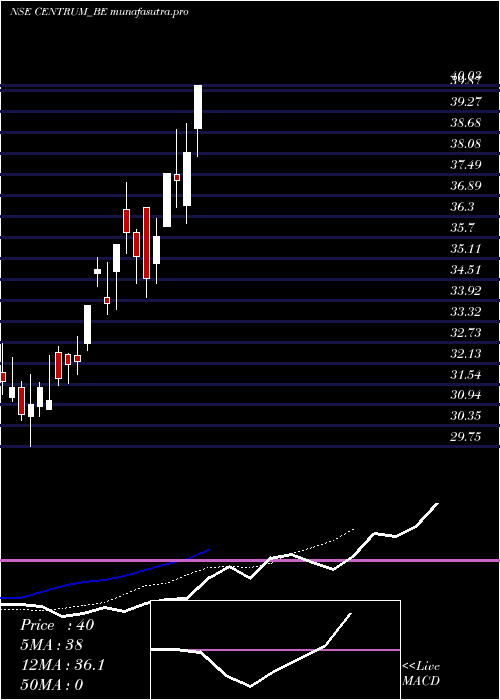The image size is (500, 700).
Task: Click the 36.89 price axis label
Action: [466, 186]
